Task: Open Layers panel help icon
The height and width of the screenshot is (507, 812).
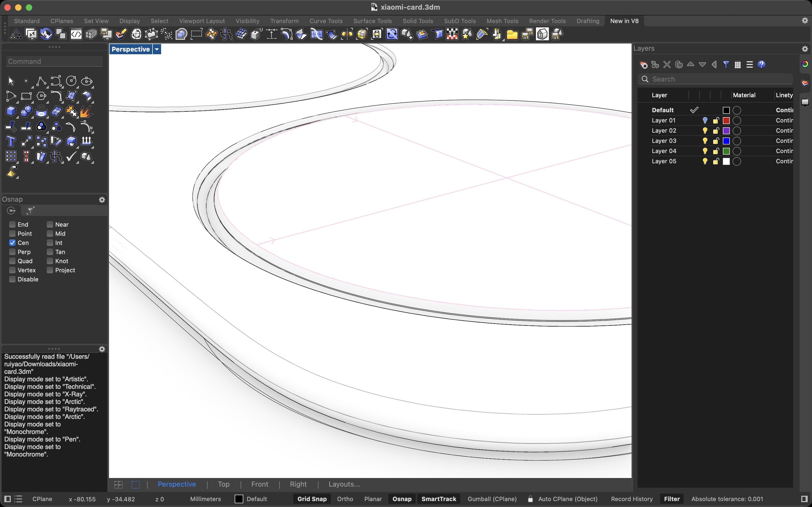Action: (x=761, y=65)
